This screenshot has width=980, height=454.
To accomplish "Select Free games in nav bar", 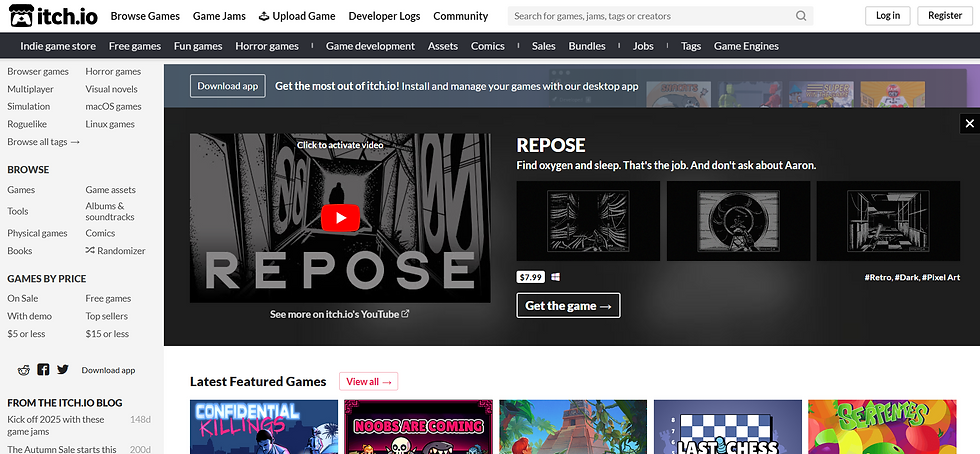I will point(135,46).
